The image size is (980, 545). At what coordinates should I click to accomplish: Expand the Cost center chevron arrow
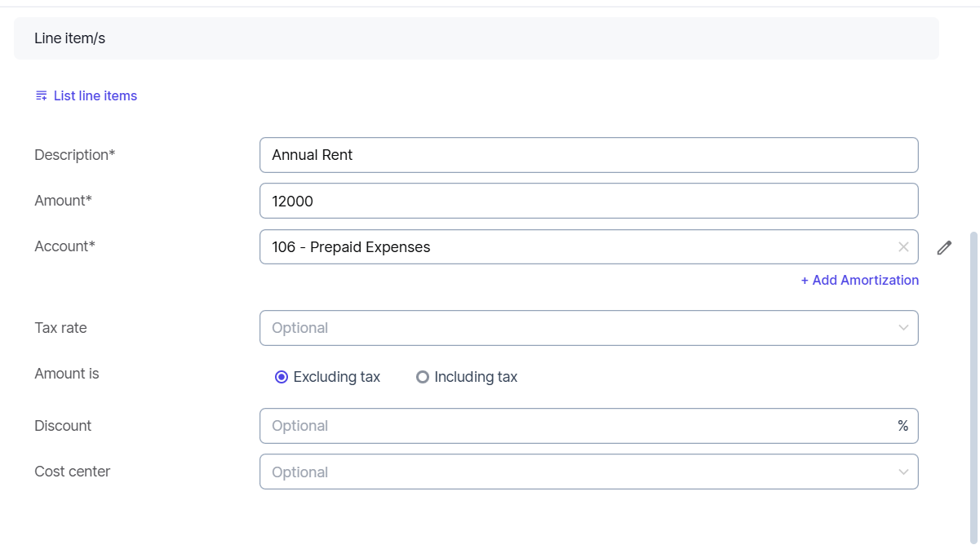click(903, 472)
